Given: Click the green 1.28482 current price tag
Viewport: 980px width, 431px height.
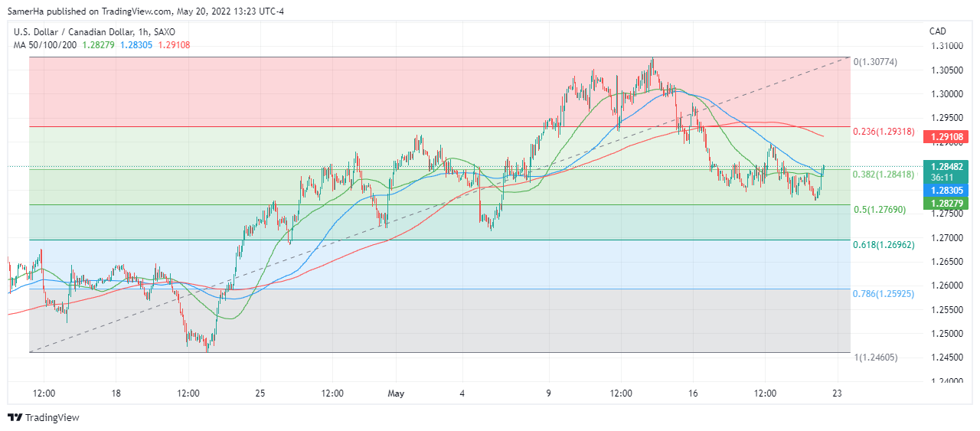Looking at the screenshot, I should click(x=947, y=165).
